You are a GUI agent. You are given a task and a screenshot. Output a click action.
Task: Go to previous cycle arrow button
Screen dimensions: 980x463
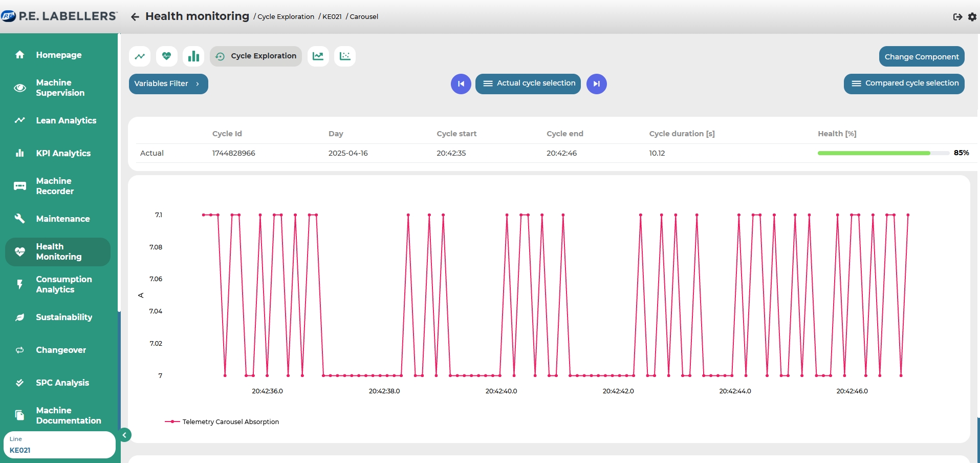click(x=461, y=84)
